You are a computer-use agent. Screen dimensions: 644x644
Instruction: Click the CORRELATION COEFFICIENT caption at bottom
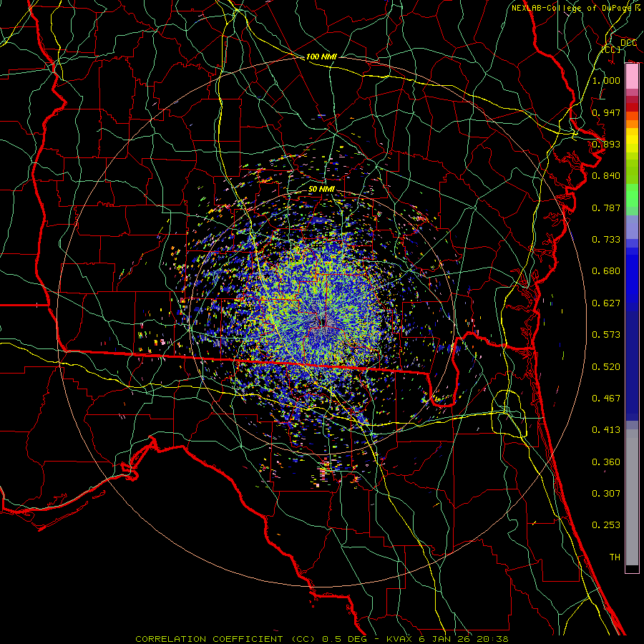pyautogui.click(x=323, y=639)
